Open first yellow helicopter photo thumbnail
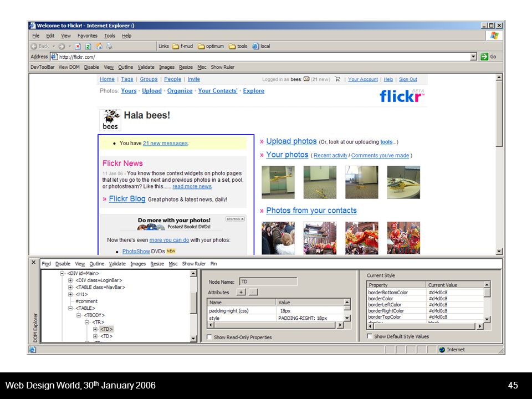This screenshot has width=532, height=399. [x=278, y=182]
